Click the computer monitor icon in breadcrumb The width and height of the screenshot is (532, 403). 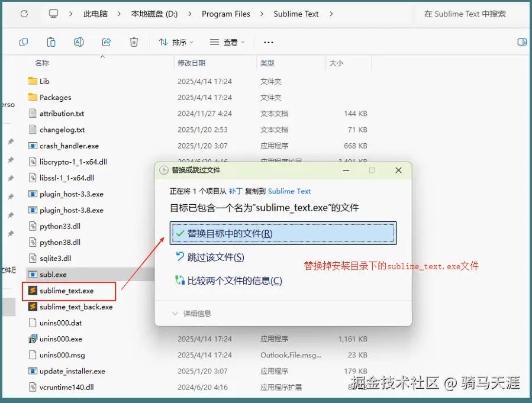point(53,14)
